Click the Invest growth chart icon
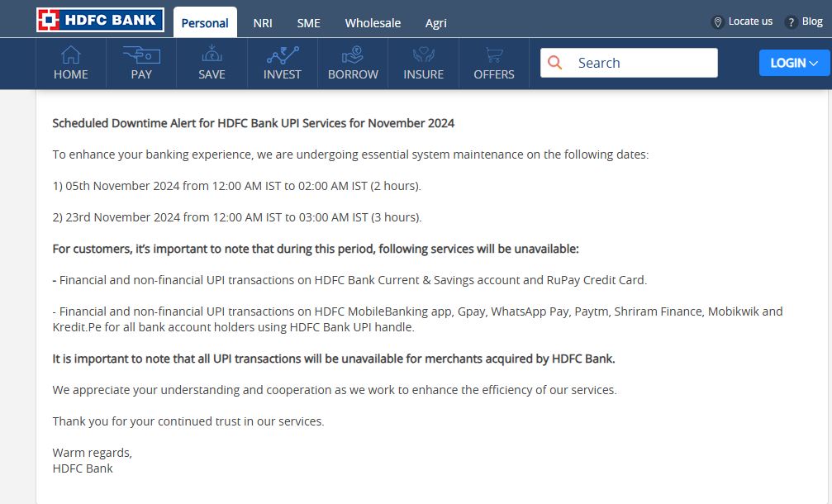832x504 pixels. tap(283, 55)
